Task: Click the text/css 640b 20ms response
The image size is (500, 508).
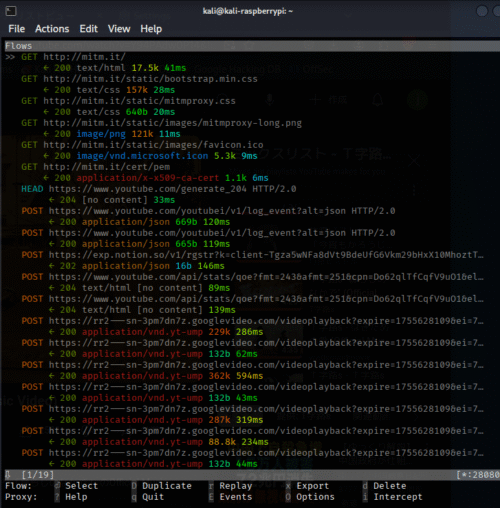Action: click(109, 112)
